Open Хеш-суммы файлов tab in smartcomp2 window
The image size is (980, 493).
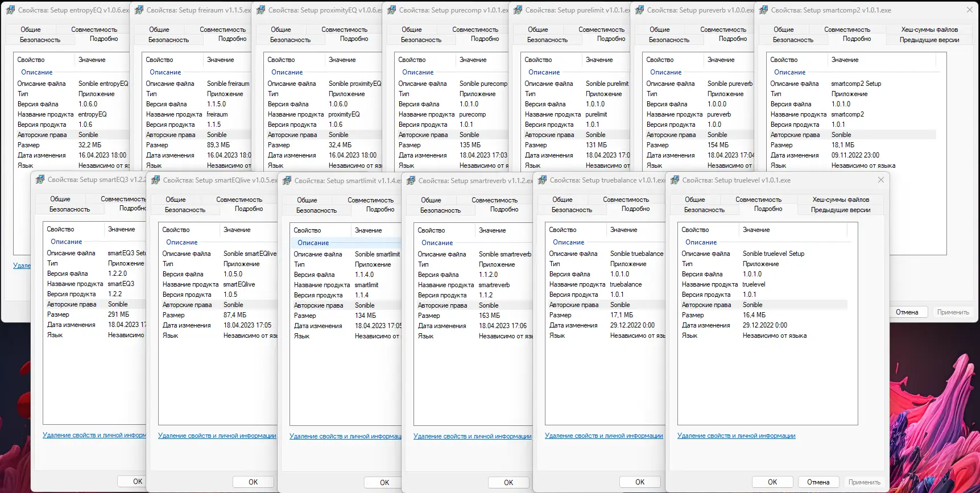(929, 30)
